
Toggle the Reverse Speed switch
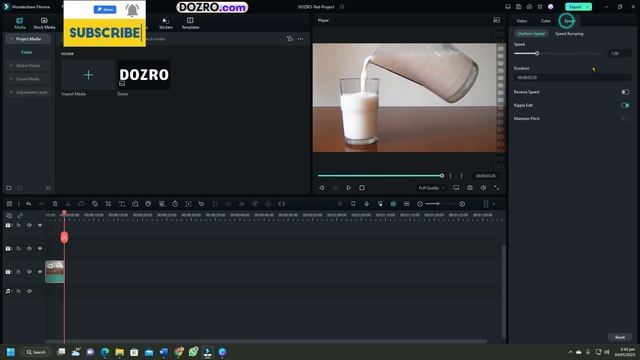625,92
